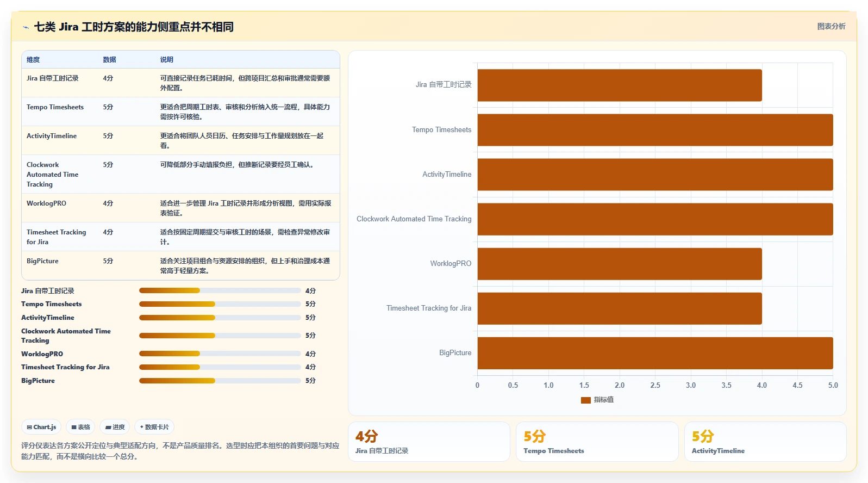Click the 维度 column header
The image size is (868, 483).
coord(33,60)
